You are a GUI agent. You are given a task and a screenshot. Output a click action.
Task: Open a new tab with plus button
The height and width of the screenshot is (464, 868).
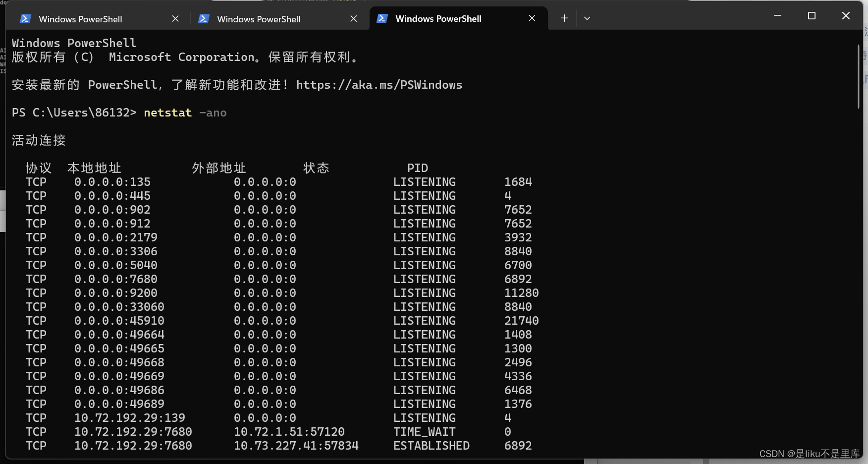coord(564,18)
